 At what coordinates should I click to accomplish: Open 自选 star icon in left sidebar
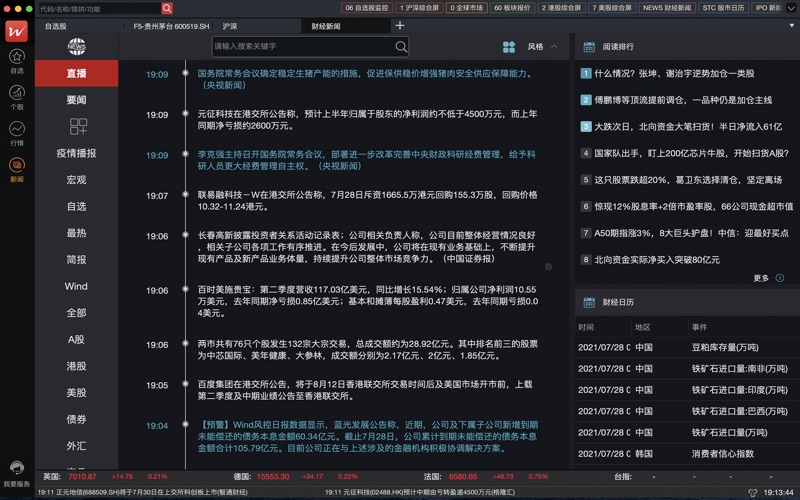(16, 61)
